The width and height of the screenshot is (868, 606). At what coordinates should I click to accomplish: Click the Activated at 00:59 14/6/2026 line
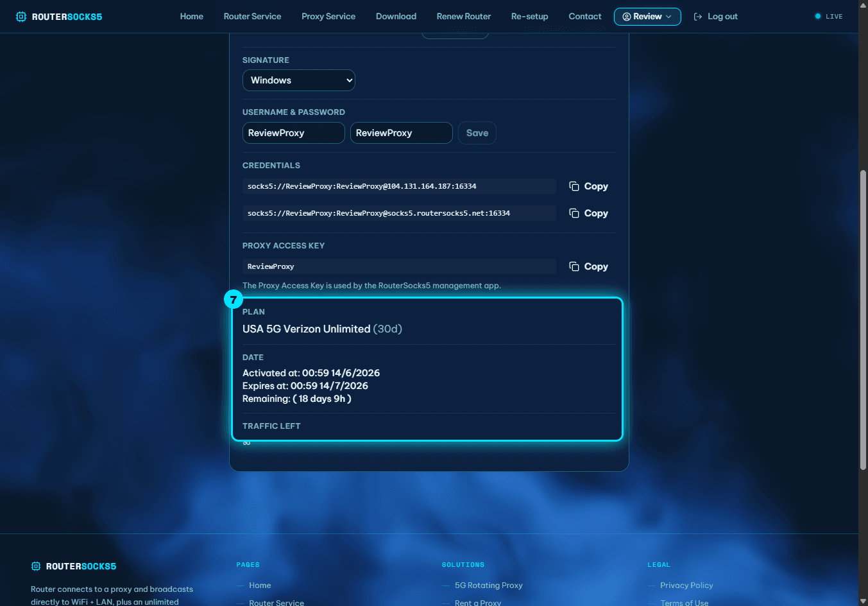click(311, 373)
